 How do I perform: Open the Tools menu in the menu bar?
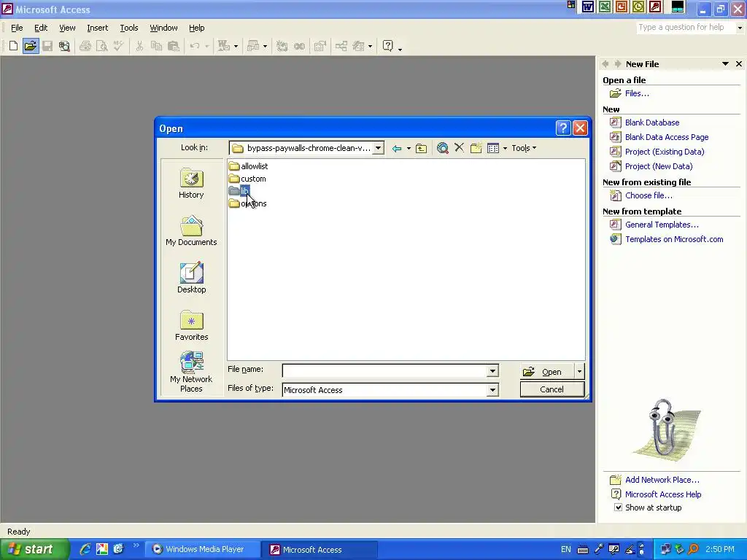128,28
